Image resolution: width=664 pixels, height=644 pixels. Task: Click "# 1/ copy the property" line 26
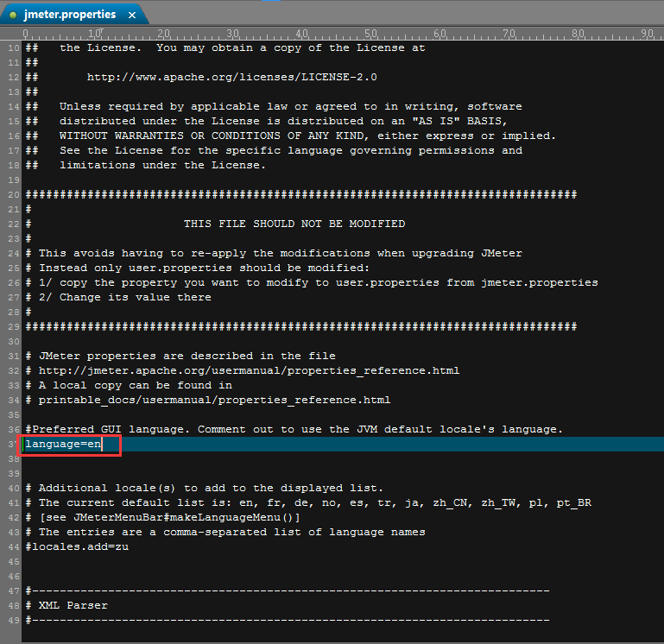(x=312, y=282)
